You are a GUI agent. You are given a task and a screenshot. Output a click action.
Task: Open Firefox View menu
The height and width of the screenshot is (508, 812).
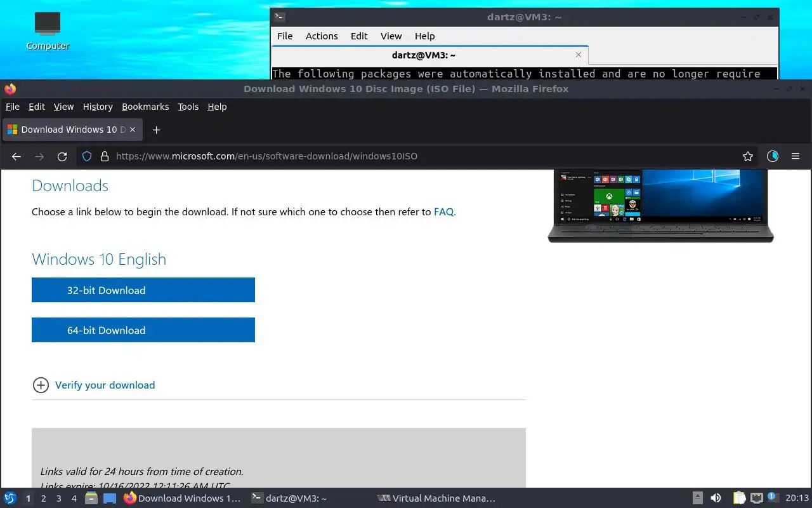[x=63, y=107]
